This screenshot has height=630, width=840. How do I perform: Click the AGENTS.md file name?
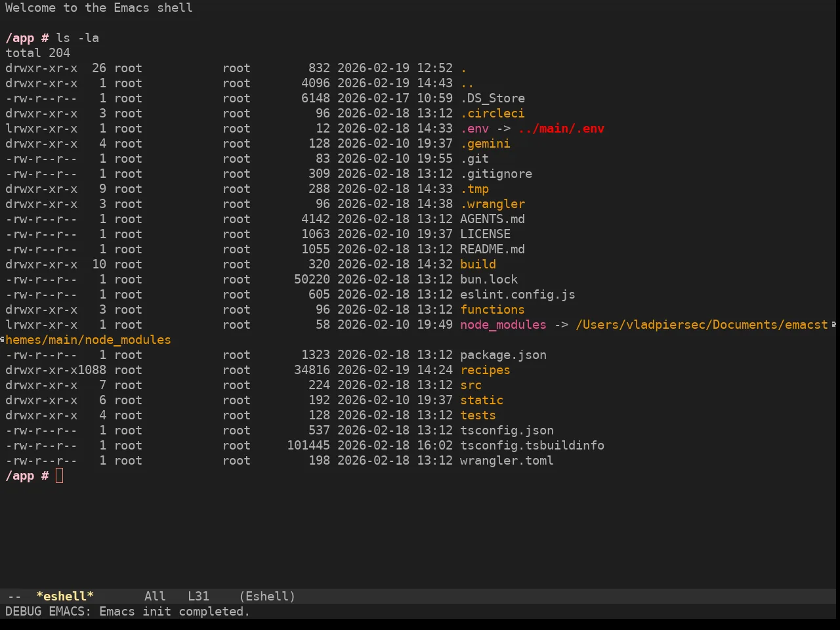click(492, 219)
